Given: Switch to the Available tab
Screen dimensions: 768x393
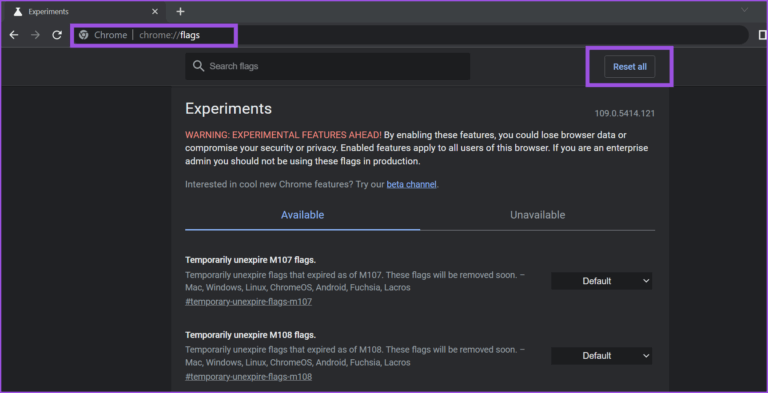Looking at the screenshot, I should point(302,215).
